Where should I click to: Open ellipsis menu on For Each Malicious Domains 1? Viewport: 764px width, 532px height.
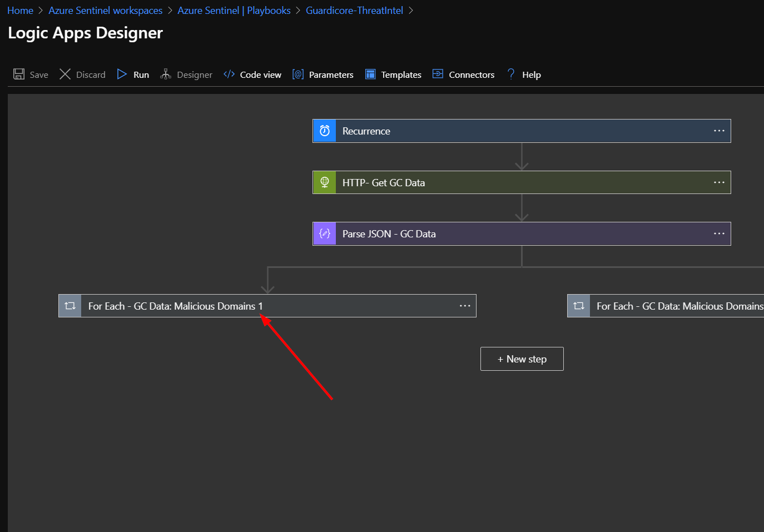tap(465, 306)
